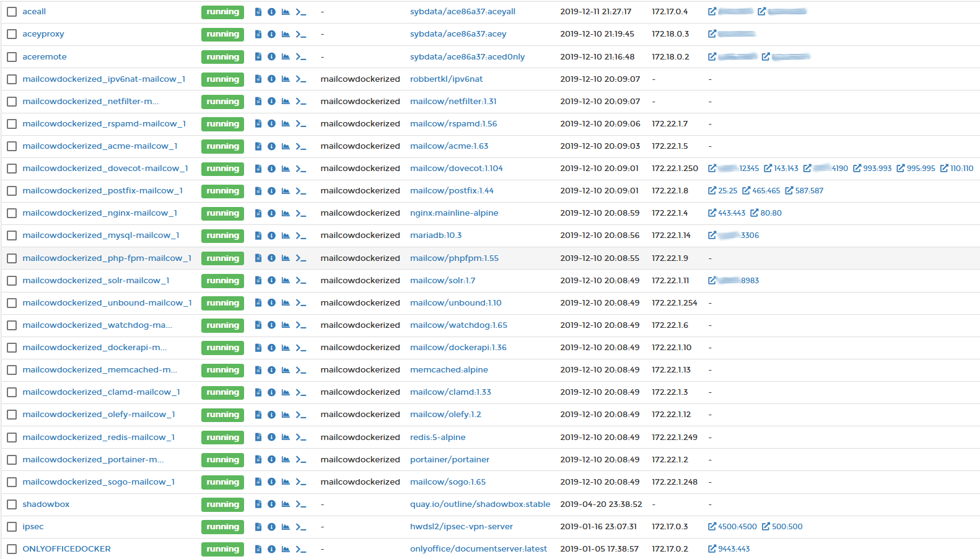The height and width of the screenshot is (559, 980).
Task: View logs icon for memcached container row
Action: pos(258,369)
